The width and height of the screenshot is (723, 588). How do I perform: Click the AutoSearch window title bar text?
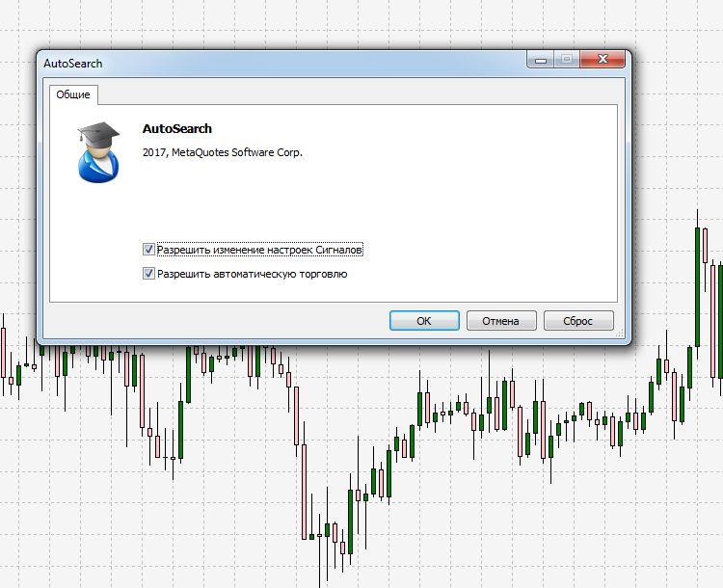click(73, 64)
